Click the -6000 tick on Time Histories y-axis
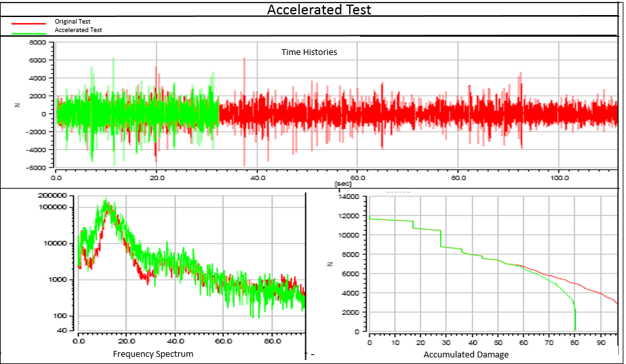626x364 pixels. [x=36, y=168]
